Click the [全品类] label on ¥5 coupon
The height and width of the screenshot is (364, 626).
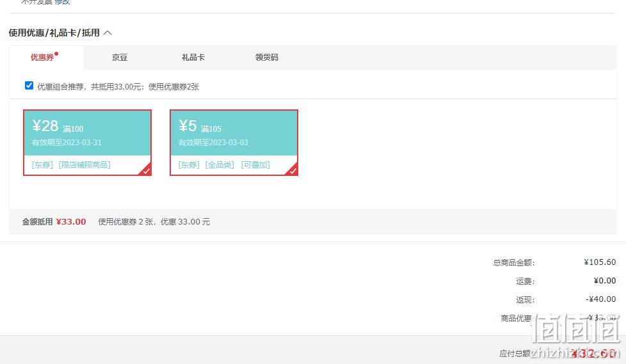pos(220,165)
